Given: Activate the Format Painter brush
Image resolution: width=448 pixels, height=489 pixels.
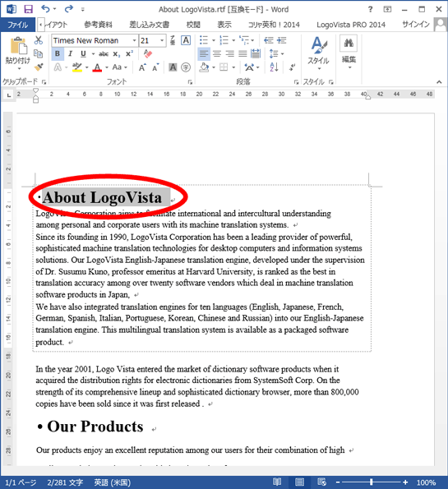Looking at the screenshot, I should tap(39, 67).
